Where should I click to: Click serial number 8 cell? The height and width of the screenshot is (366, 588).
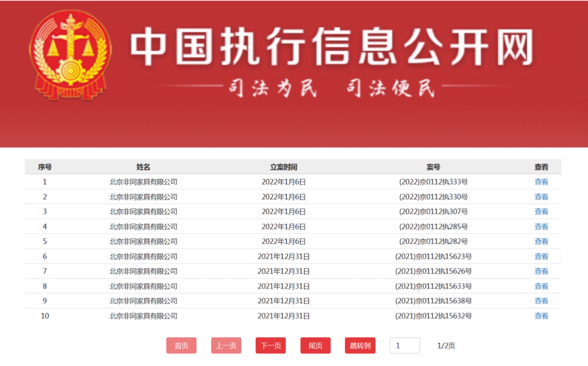[45, 286]
